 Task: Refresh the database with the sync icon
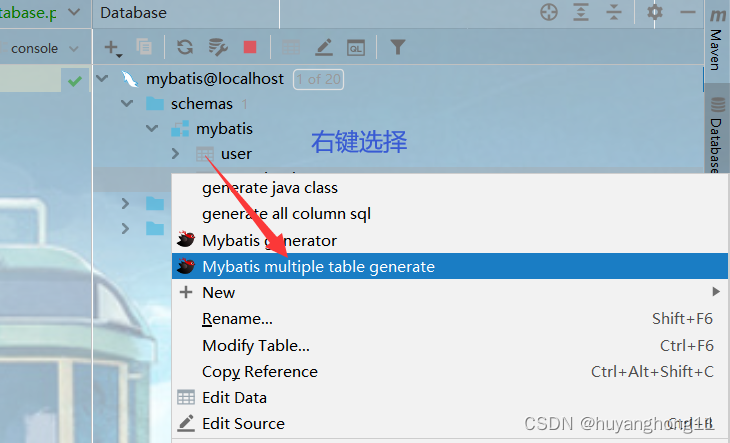(185, 47)
